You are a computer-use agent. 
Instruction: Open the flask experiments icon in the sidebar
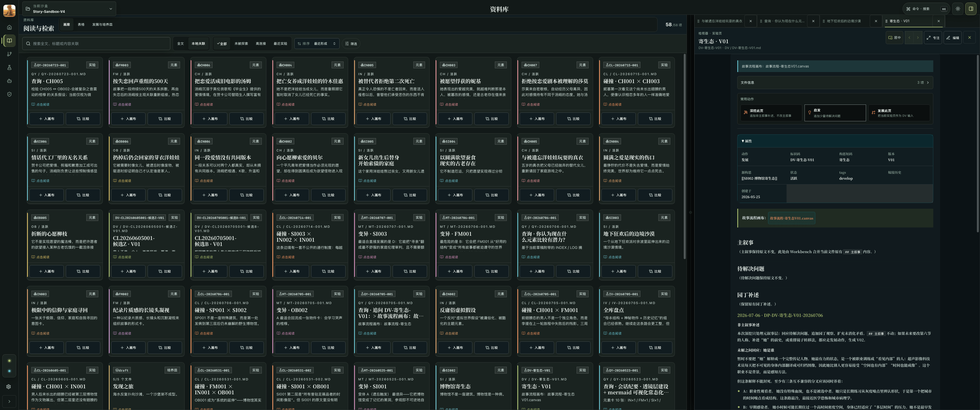pos(9,67)
